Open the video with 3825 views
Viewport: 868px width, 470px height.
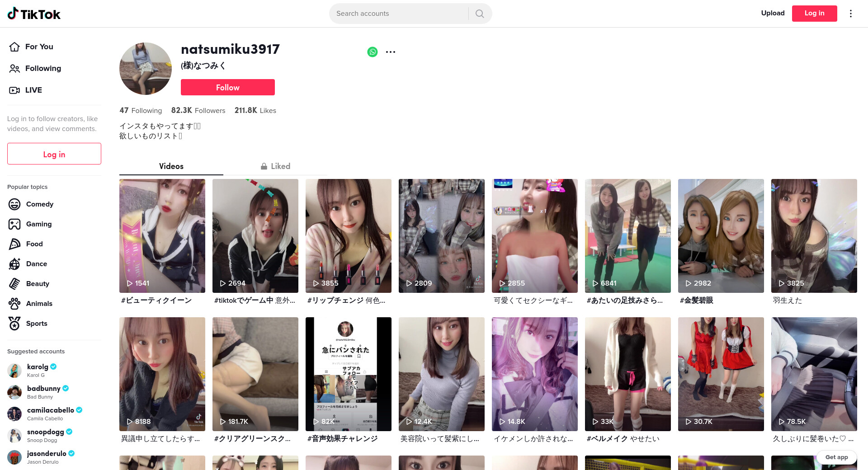[814, 236]
